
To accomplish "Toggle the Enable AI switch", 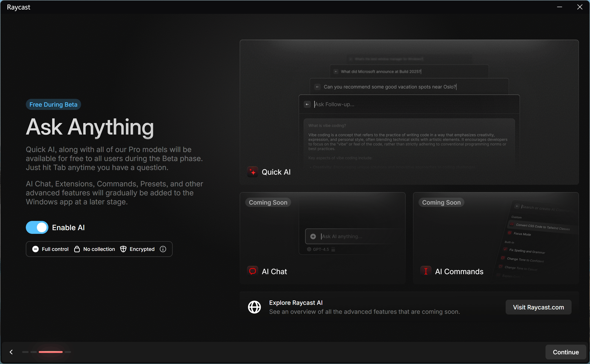I will (37, 227).
